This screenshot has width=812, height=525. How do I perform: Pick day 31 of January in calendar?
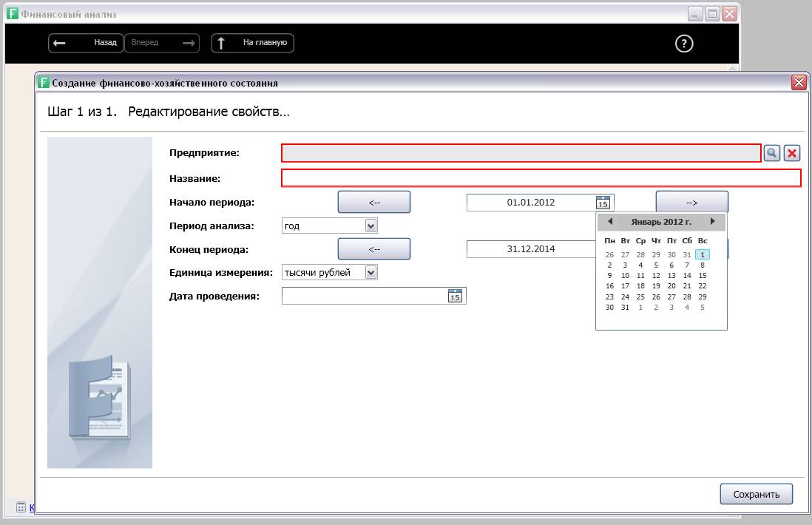(625, 308)
